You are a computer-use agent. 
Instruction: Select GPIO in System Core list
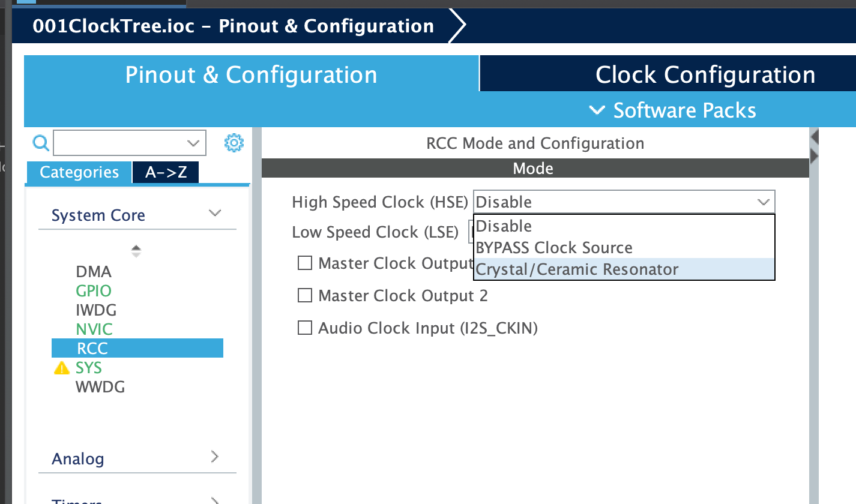tap(94, 291)
